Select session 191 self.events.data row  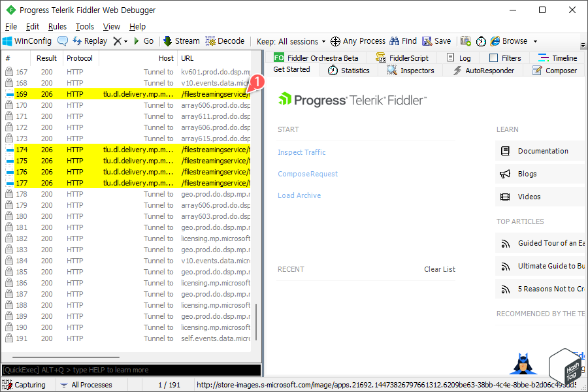tap(127, 338)
